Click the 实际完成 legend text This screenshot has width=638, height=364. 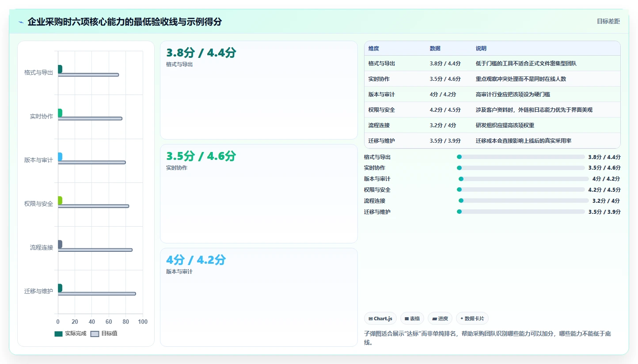click(x=76, y=334)
